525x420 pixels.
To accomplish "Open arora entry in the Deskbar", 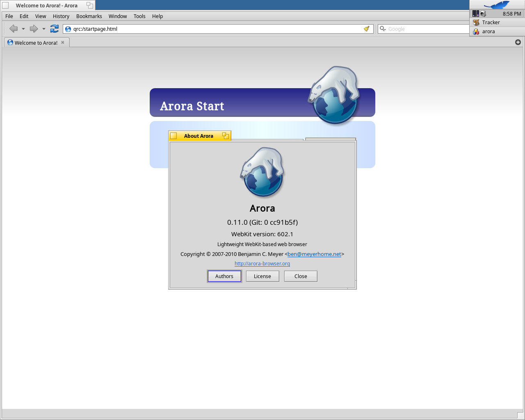I will click(x=497, y=31).
